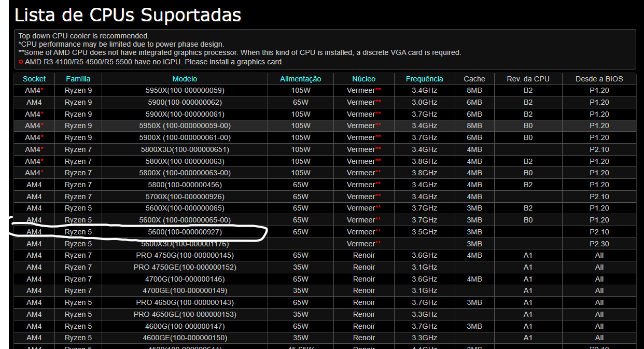Select model PRO 4650GE(100-000000153) cell

[x=185, y=314]
